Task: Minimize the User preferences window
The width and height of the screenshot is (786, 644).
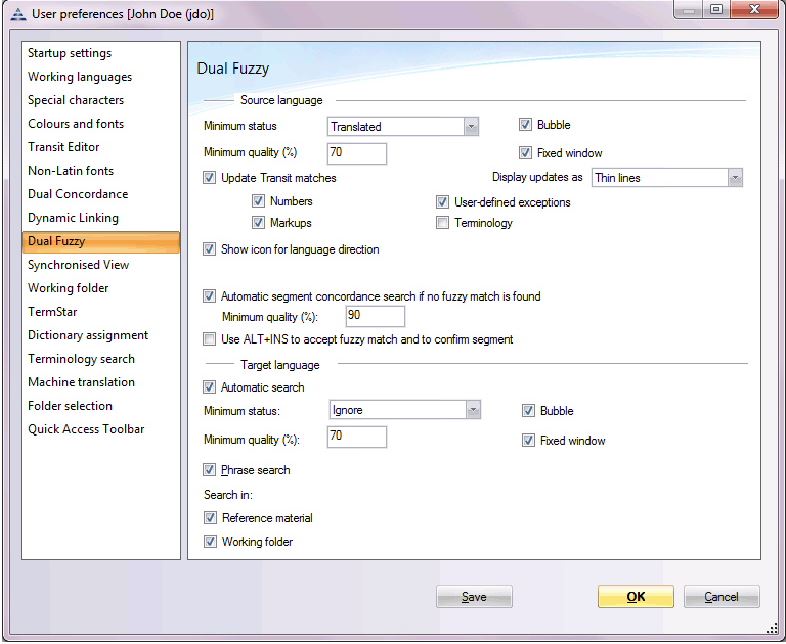Action: (x=689, y=10)
